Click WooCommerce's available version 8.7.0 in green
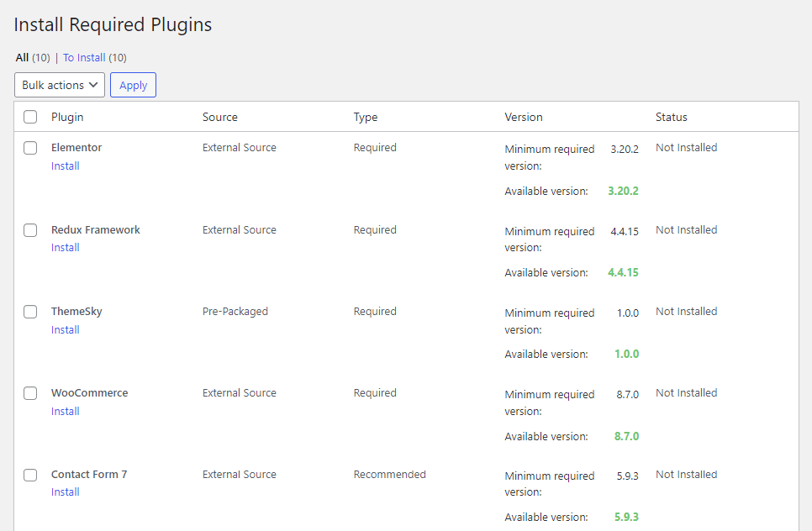 coord(626,436)
